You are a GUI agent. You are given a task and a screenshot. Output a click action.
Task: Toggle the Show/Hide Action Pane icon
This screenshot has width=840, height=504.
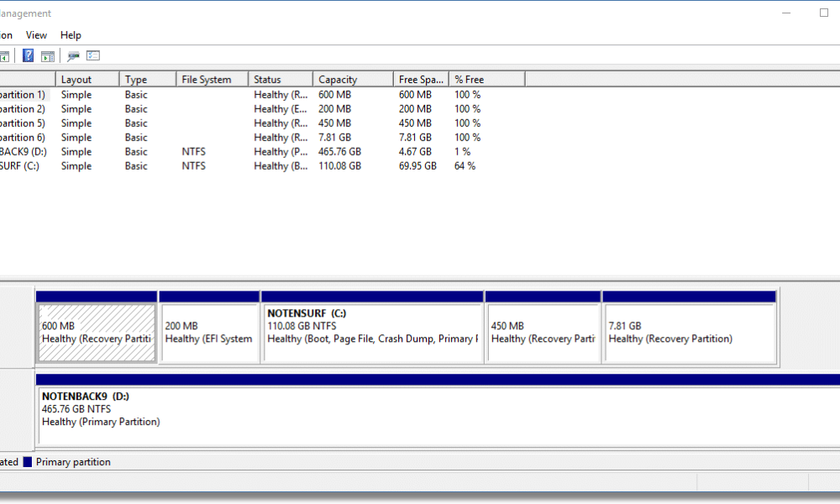(x=48, y=55)
